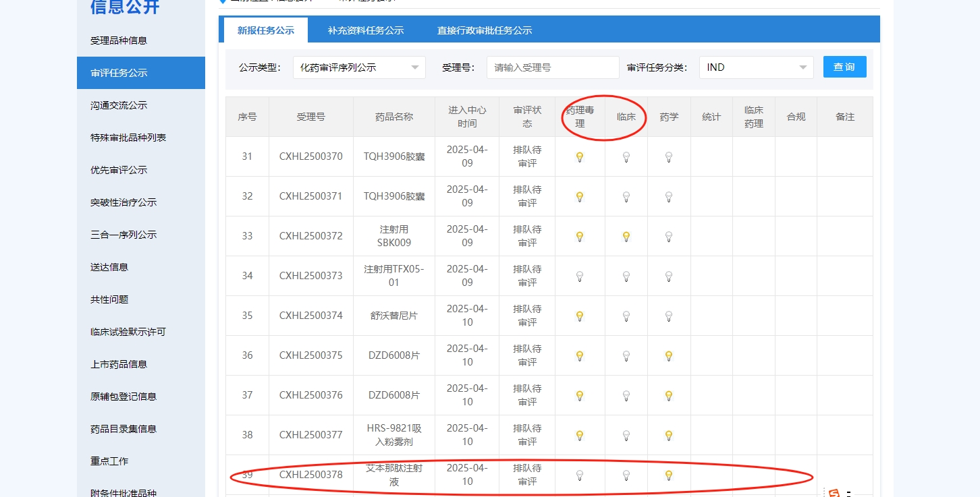
Task: Click drug name HRS-9821吸入粉雾剂
Action: [394, 435]
